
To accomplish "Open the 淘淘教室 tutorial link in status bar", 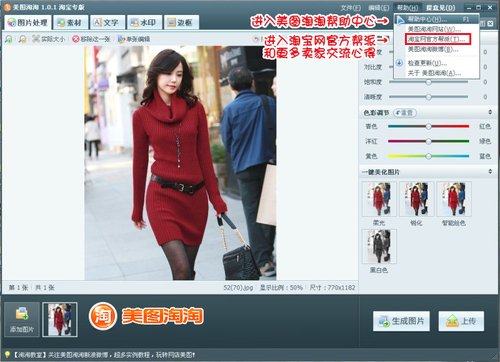I will point(104,355).
